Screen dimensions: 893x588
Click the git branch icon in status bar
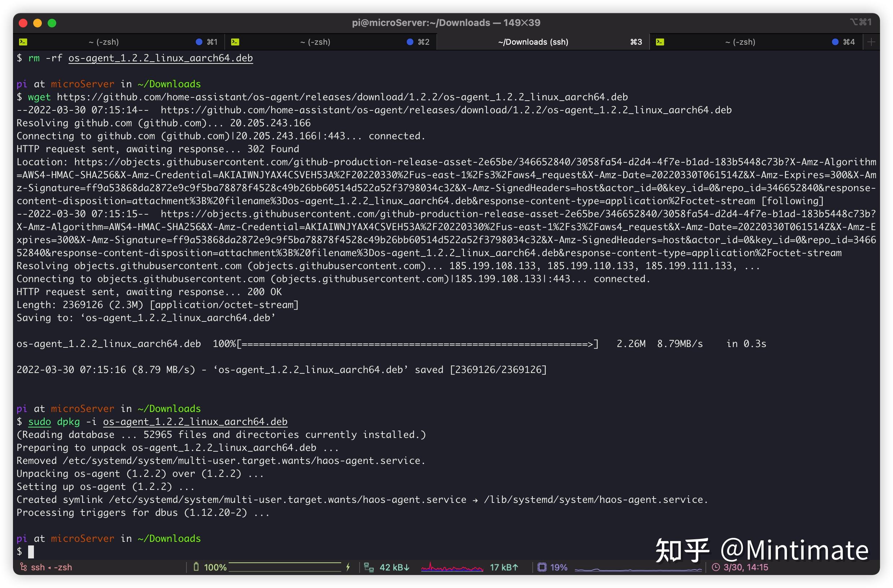click(x=23, y=567)
